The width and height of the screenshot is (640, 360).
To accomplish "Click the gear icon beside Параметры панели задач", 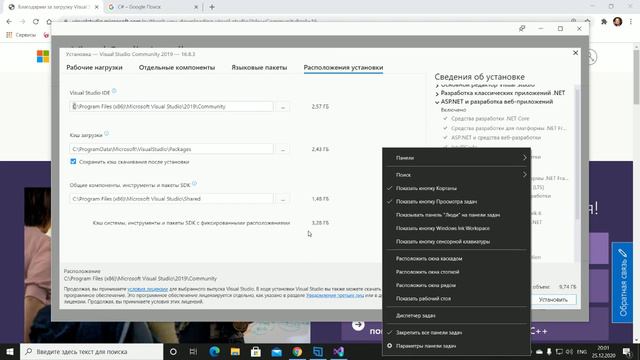I will point(389,346).
